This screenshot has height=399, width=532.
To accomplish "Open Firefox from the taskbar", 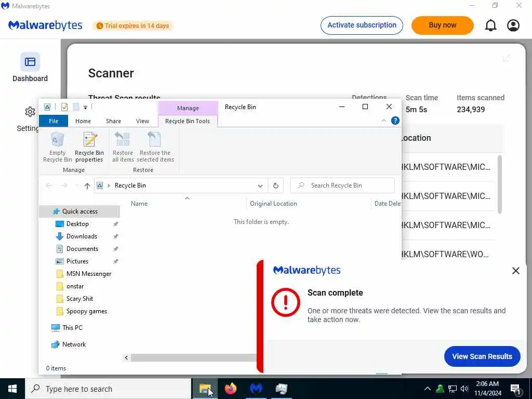I will point(230,389).
